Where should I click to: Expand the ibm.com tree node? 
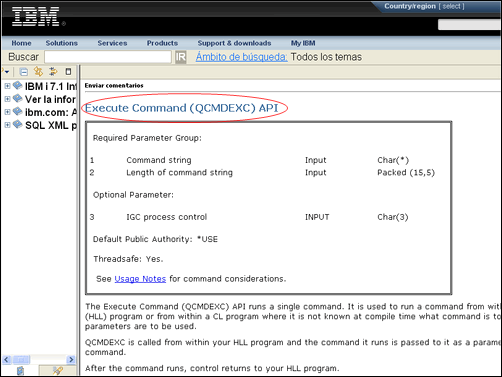pos(7,112)
